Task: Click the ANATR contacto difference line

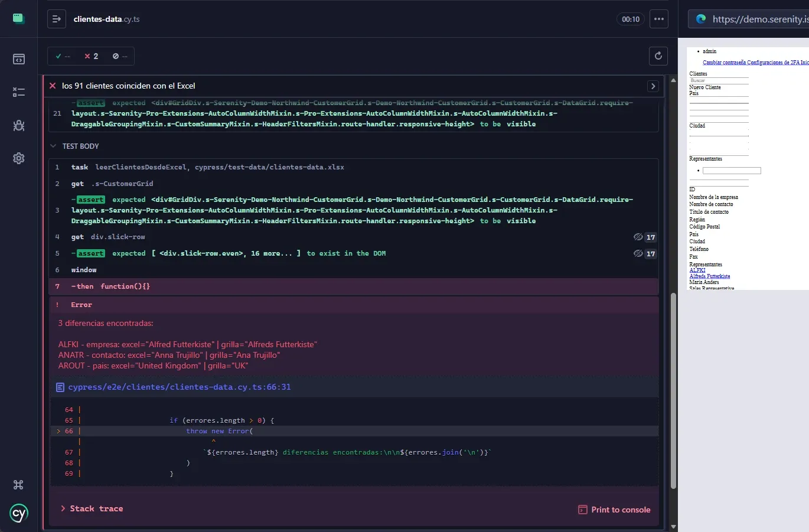Action: pos(169,355)
